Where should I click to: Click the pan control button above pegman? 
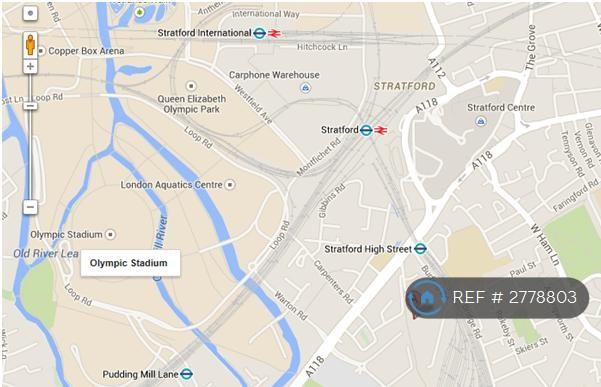[30, 13]
